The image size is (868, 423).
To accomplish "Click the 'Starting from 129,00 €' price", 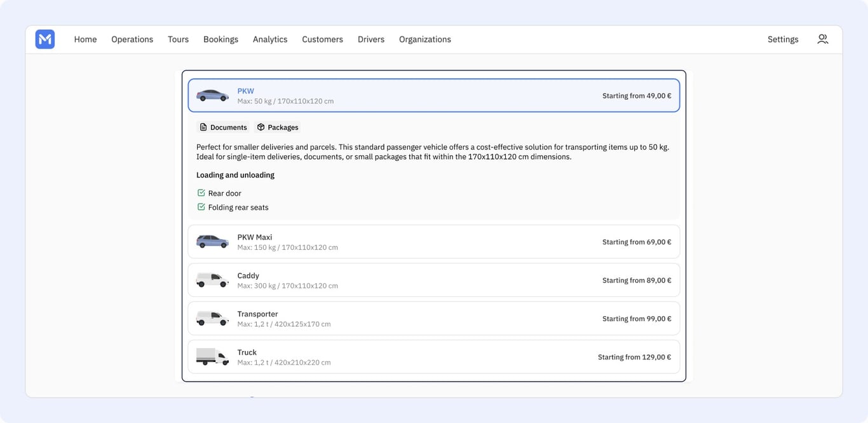I will (x=634, y=357).
